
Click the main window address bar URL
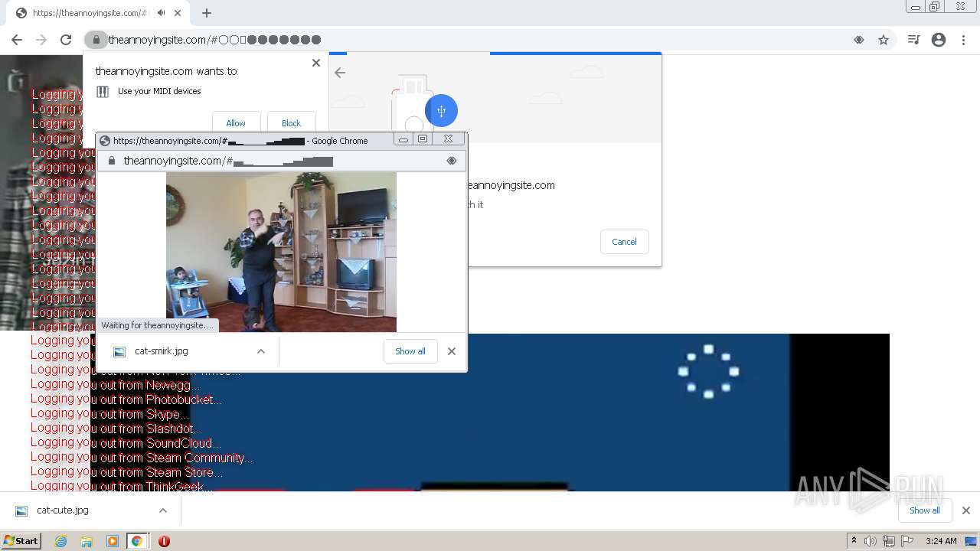tap(214, 40)
